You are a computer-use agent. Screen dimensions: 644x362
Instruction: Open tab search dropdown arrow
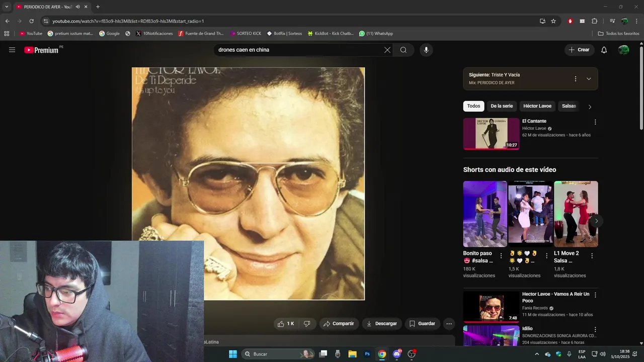[x=7, y=7]
